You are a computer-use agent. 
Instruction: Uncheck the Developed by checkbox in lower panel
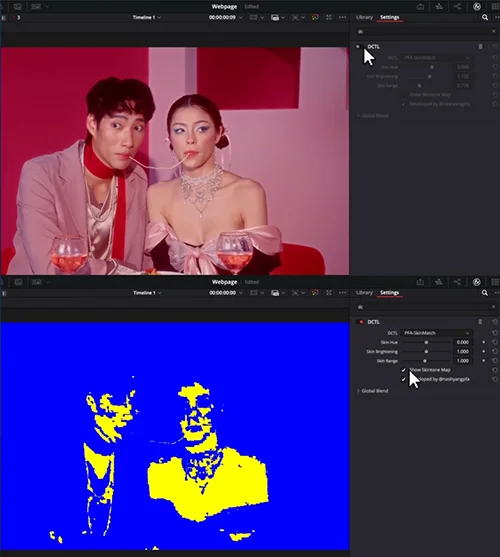[403, 379]
